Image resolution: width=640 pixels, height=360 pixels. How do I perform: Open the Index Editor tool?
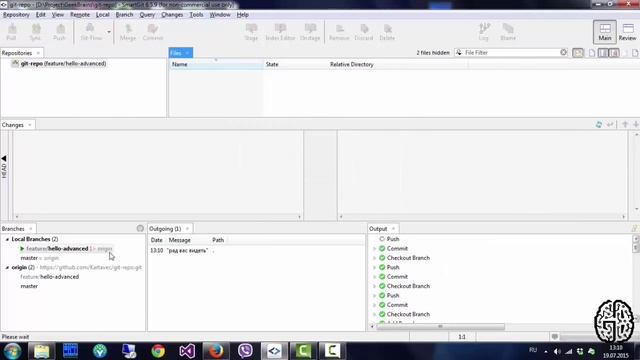click(280, 32)
